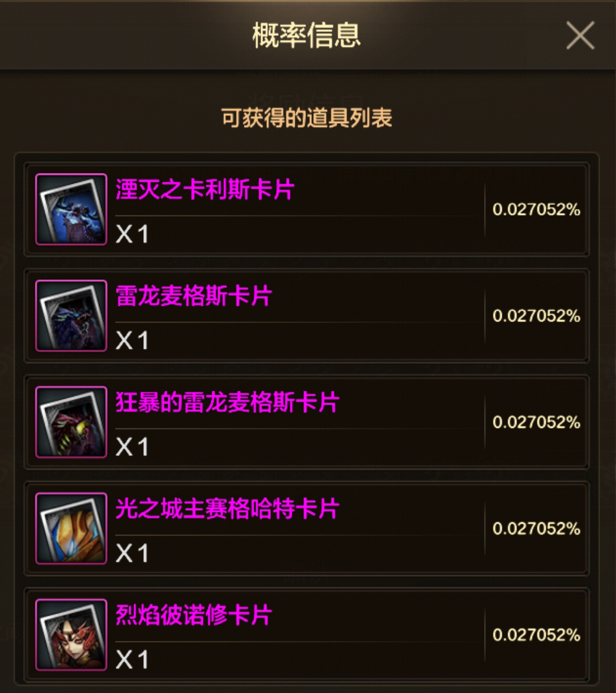The height and width of the screenshot is (693, 616).
Task: Click probability value of 烈焰彼诺修卡片
Action: point(537,635)
